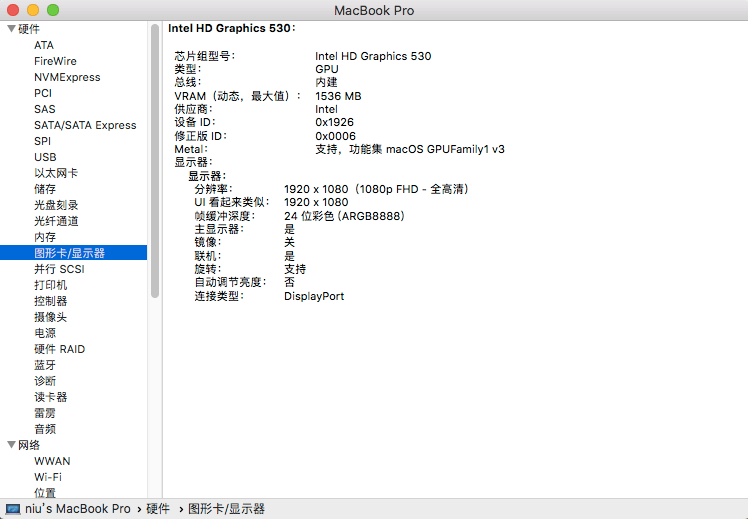Open the 电源 power entry
748x519 pixels.
(45, 333)
